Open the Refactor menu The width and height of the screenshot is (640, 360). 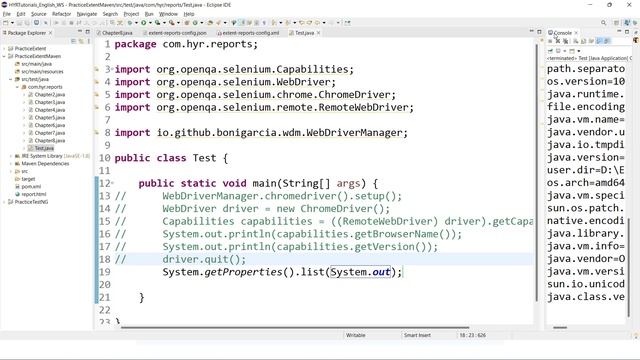[61, 14]
